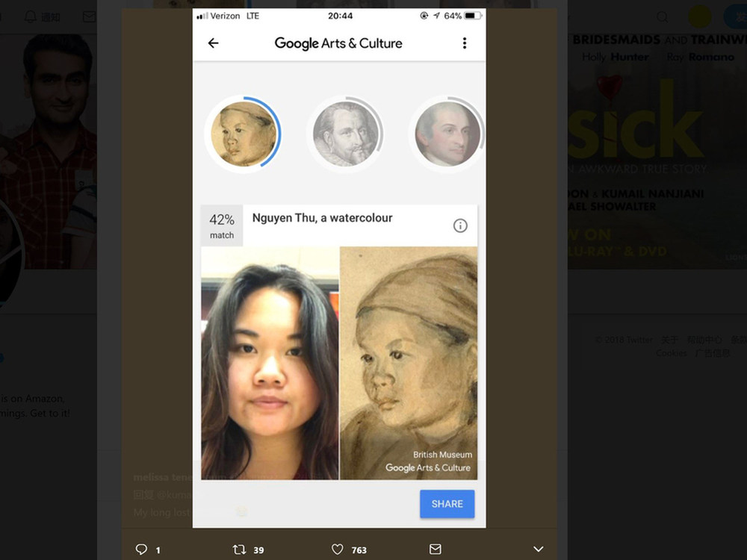747x560 pixels.
Task: Click the British Museum credit text
Action: (x=442, y=455)
